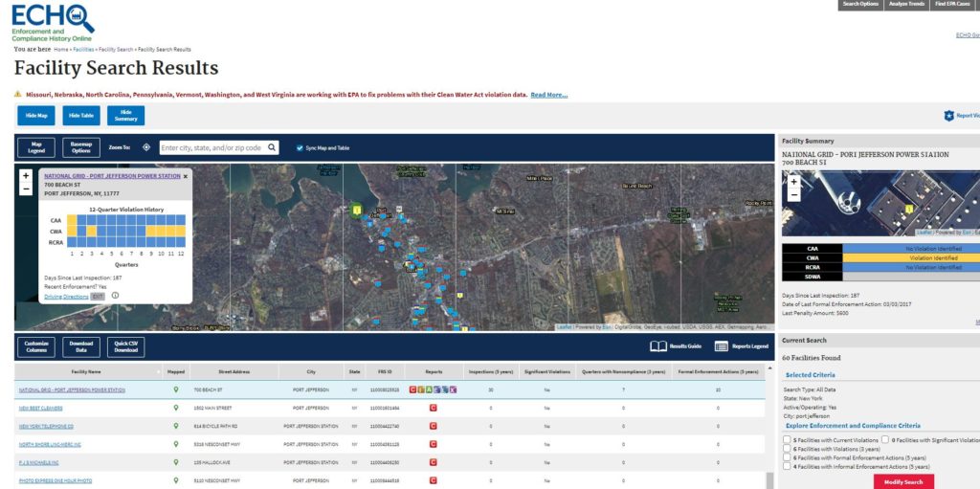Click the map pin for New York Telephone Co
The height and width of the screenshot is (489, 980).
(x=176, y=426)
